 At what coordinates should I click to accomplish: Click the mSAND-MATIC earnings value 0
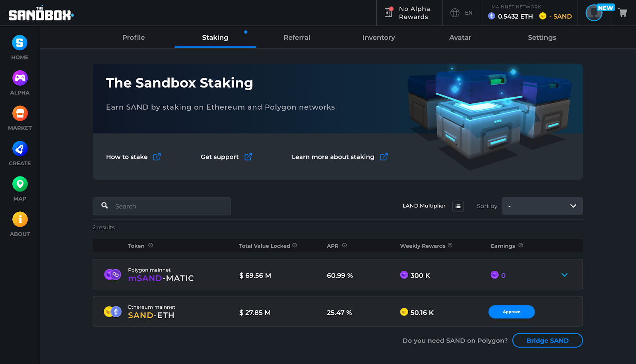coord(503,275)
